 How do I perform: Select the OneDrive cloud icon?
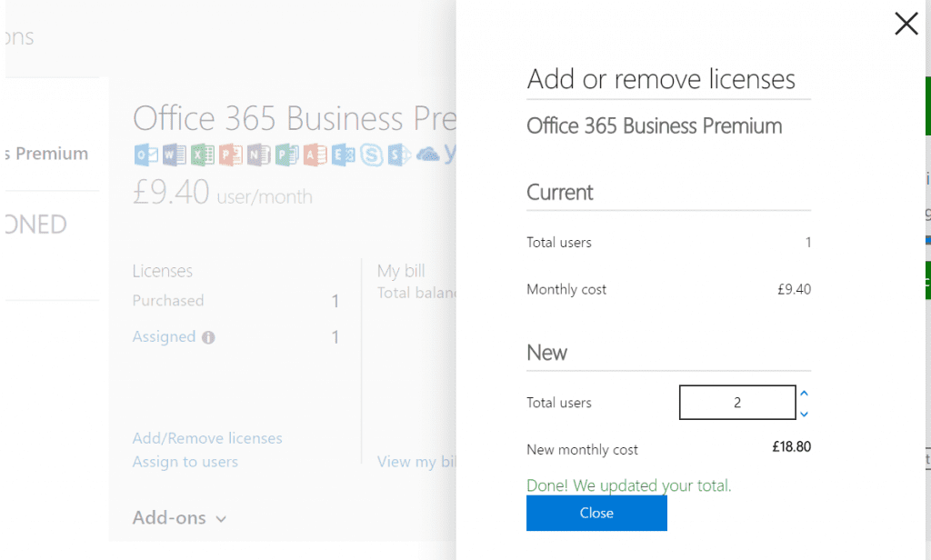point(427,155)
